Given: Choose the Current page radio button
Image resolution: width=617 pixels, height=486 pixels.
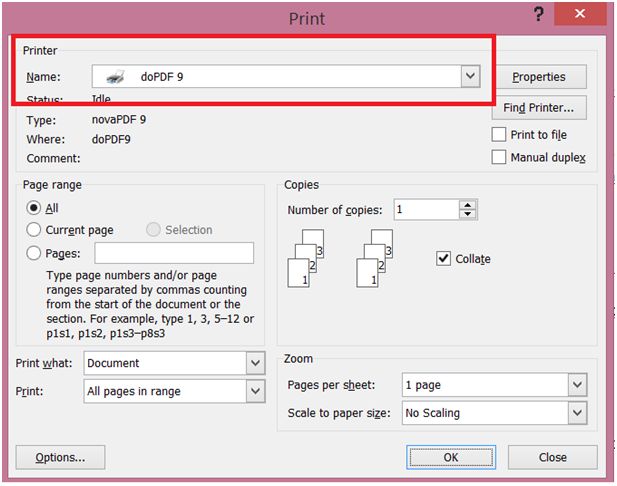Looking at the screenshot, I should point(34,230).
